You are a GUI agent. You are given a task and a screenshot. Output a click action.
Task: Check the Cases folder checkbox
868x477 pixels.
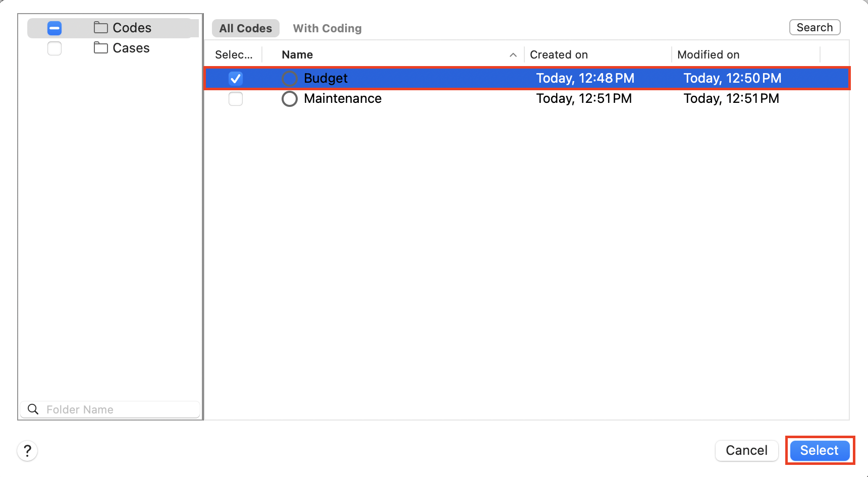(55, 48)
